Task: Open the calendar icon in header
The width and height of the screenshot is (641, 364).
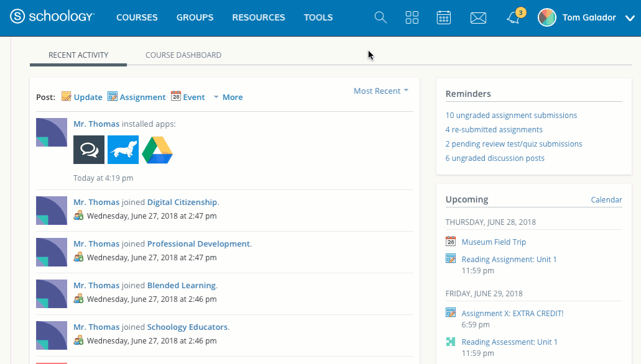Action: pyautogui.click(x=444, y=17)
